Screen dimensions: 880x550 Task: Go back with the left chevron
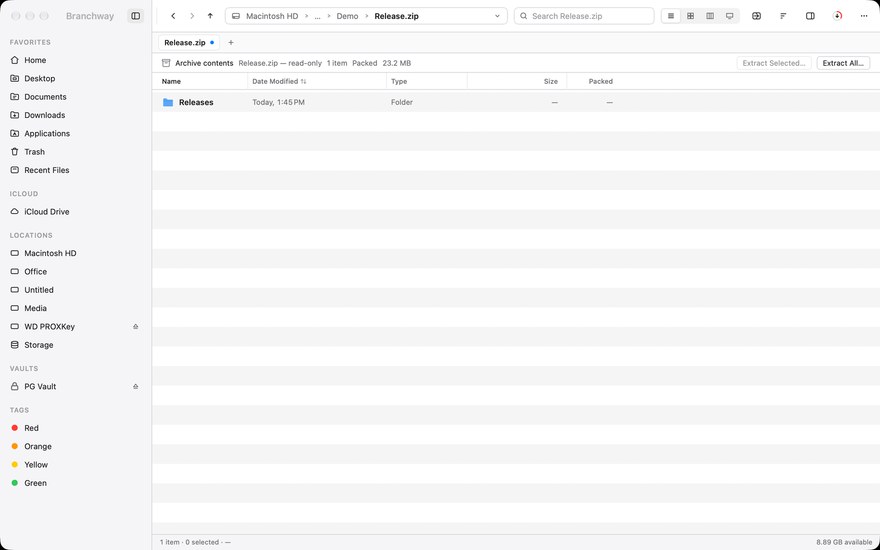[x=173, y=16]
